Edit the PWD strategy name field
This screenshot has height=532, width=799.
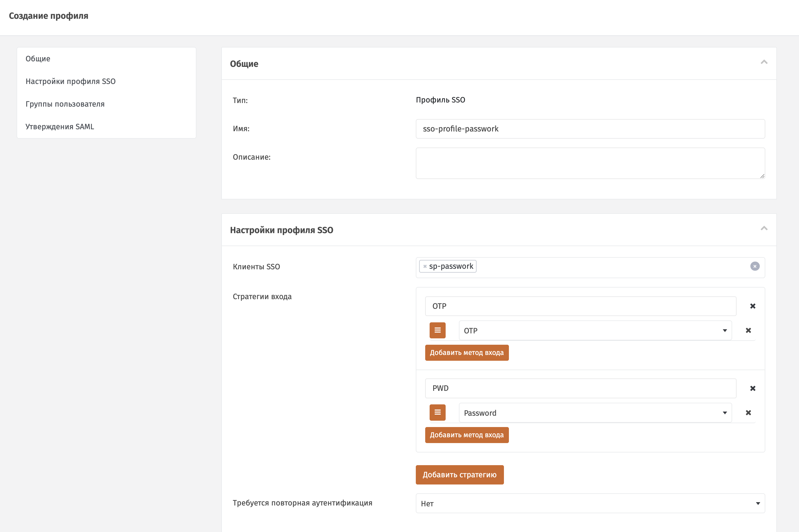580,388
